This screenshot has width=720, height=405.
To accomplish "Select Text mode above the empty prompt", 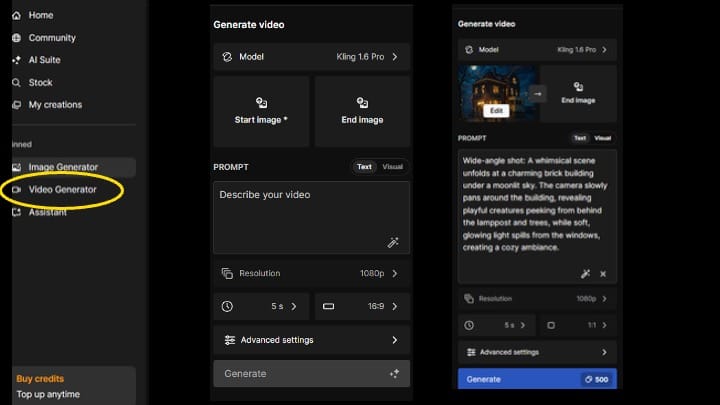I will (364, 167).
